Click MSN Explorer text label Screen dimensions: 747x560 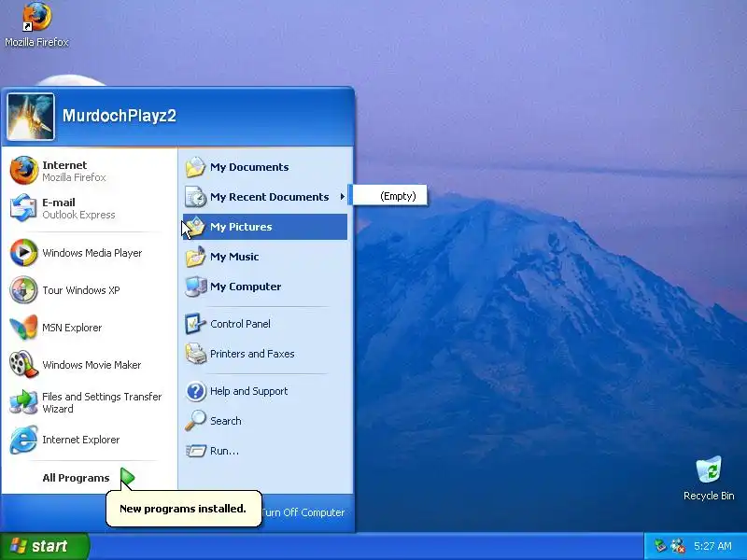click(72, 328)
